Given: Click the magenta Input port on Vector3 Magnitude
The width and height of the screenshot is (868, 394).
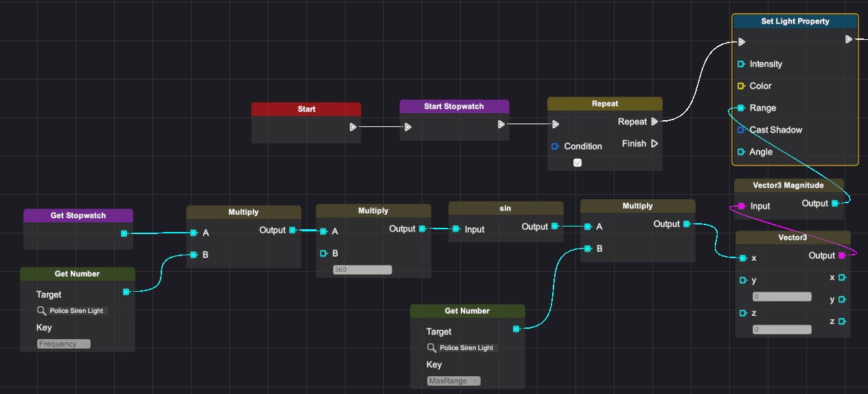Looking at the screenshot, I should pos(741,206).
